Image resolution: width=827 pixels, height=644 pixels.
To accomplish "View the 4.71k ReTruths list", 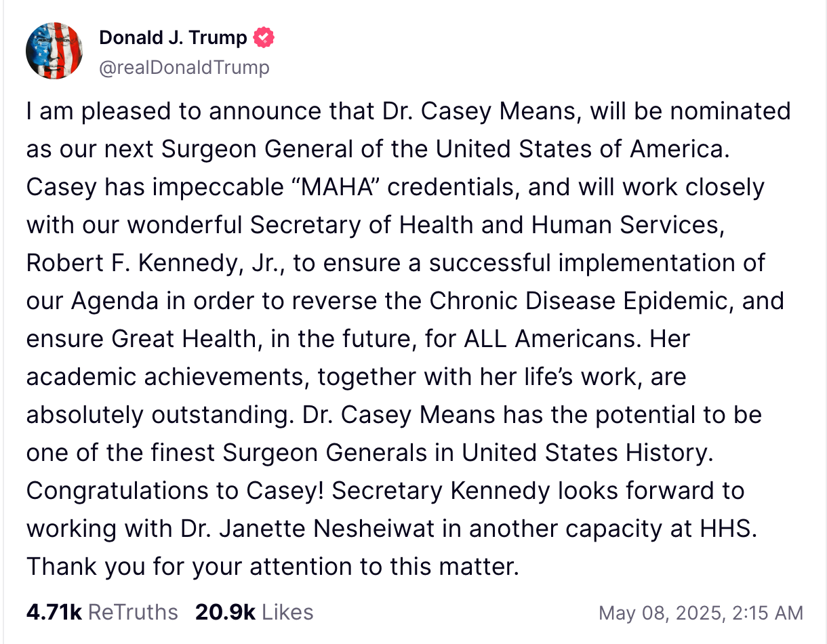I will [x=102, y=612].
